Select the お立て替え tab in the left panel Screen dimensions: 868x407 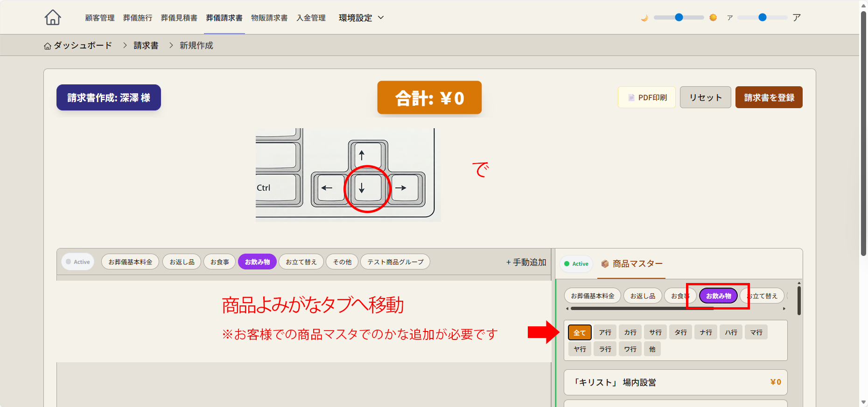point(301,262)
